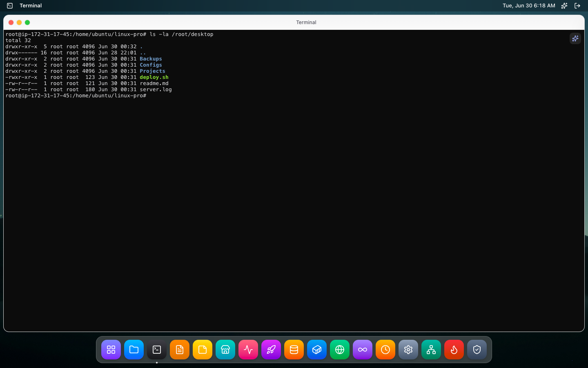The image size is (588, 368).
Task: Click the 'Jun 28 22:01' timestamp
Action: pyautogui.click(x=117, y=53)
